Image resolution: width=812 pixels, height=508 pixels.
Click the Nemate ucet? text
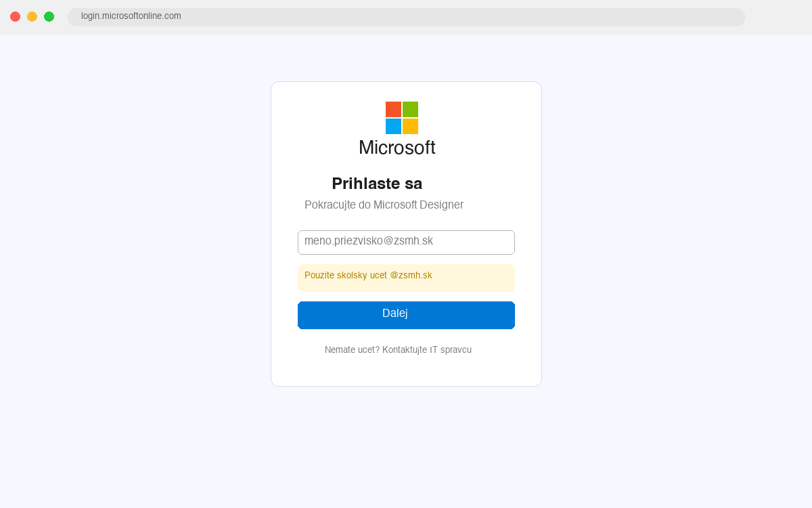351,350
